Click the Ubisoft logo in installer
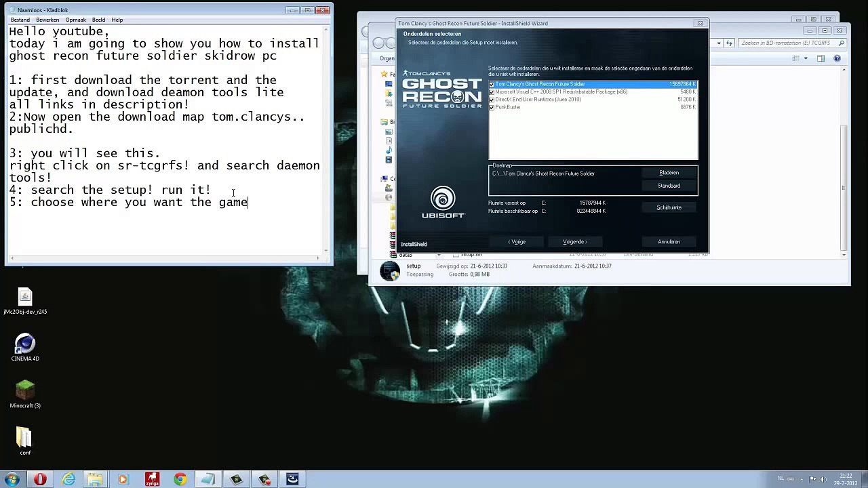This screenshot has width=868, height=488. [443, 203]
